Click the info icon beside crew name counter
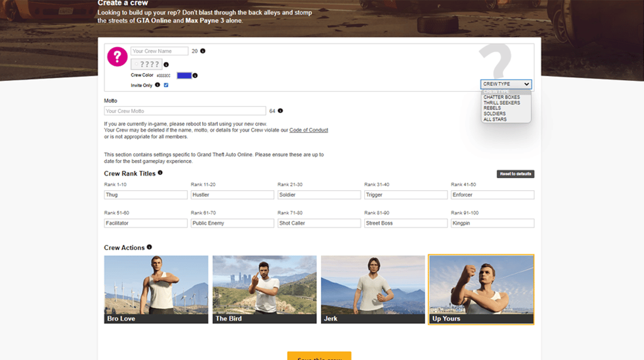Image resolution: width=644 pixels, height=360 pixels. [203, 51]
